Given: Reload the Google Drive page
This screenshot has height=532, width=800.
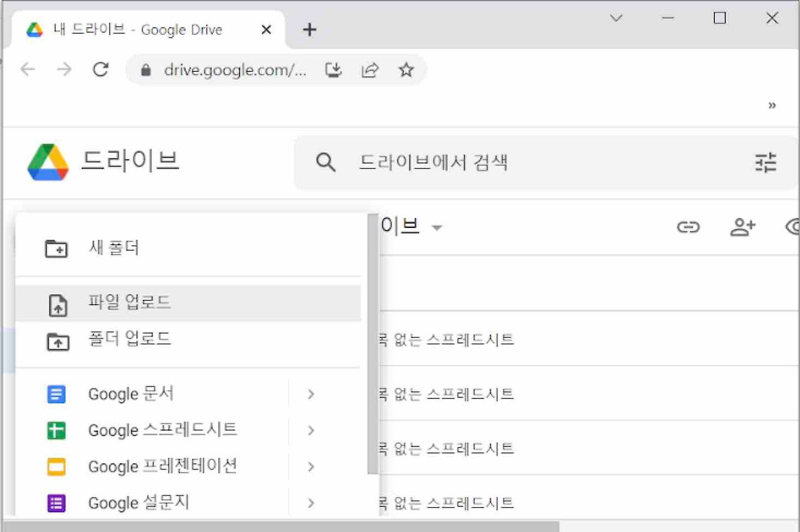Looking at the screenshot, I should click(101, 69).
